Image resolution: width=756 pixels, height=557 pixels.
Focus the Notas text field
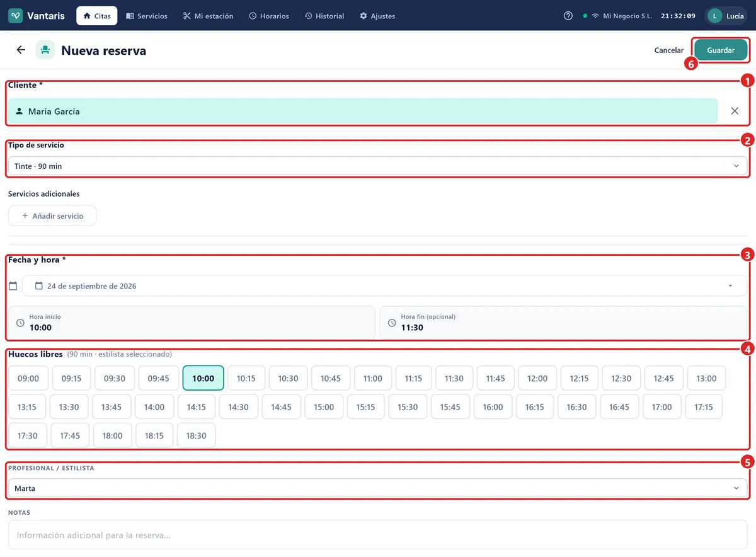[377, 535]
